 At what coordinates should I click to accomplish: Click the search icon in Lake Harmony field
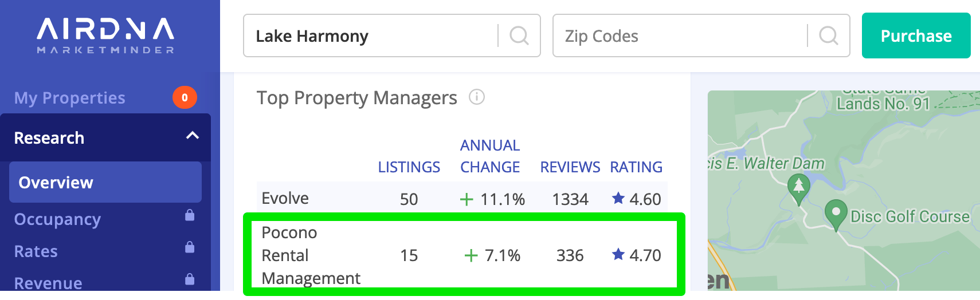(x=519, y=35)
